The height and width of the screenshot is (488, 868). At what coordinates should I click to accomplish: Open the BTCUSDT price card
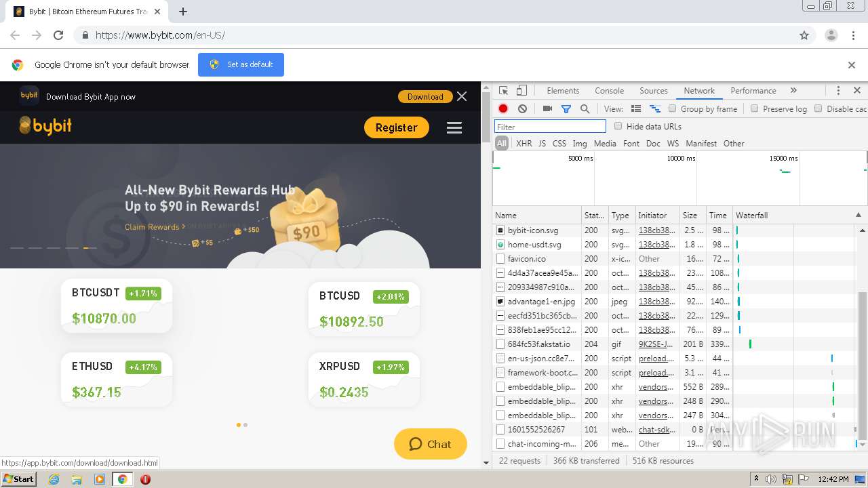116,306
